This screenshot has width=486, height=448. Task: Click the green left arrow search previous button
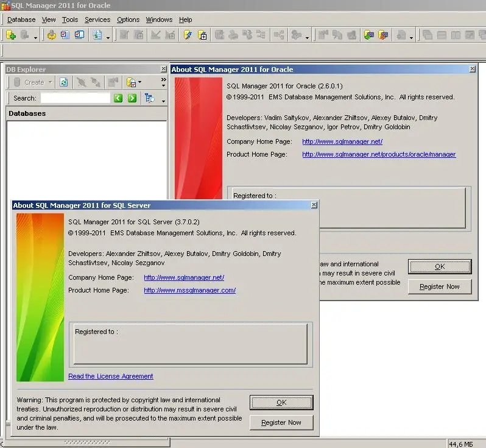coord(118,98)
